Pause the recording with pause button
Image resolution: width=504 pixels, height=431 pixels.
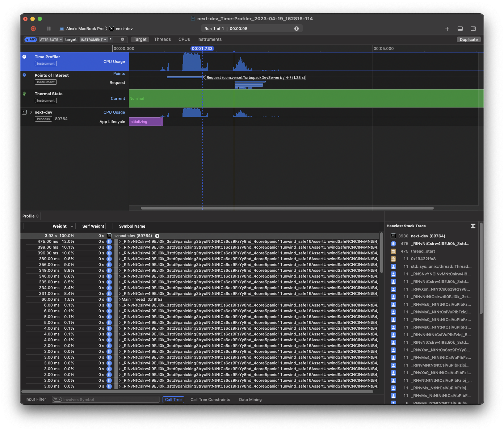[x=49, y=29]
